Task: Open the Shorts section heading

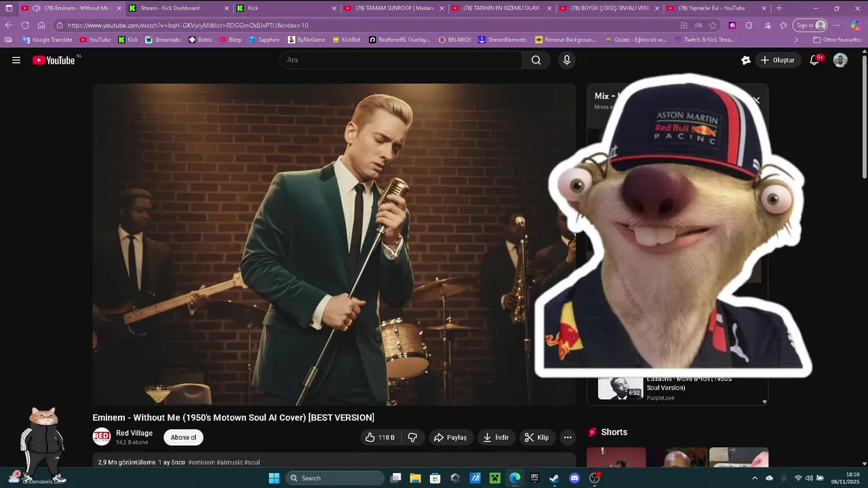Action: point(614,432)
